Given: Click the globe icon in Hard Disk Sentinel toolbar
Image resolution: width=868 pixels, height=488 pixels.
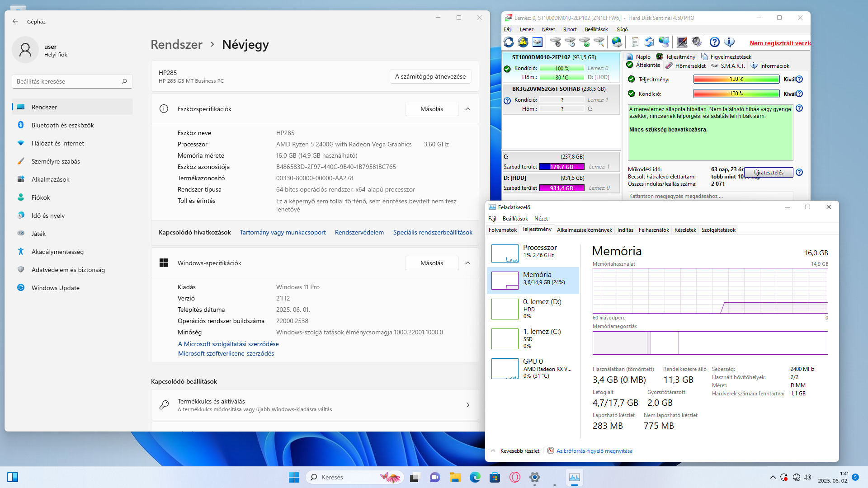Looking at the screenshot, I should (617, 42).
